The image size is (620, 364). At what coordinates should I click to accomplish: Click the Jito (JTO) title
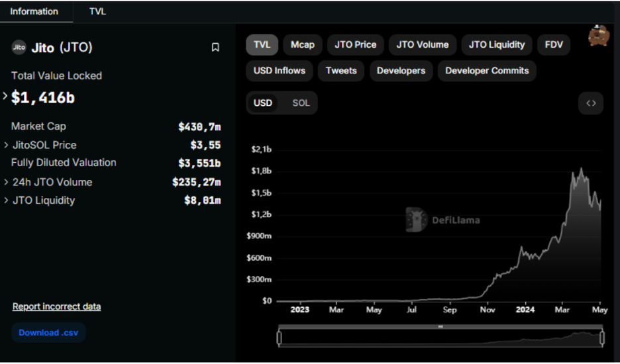[x=62, y=48]
